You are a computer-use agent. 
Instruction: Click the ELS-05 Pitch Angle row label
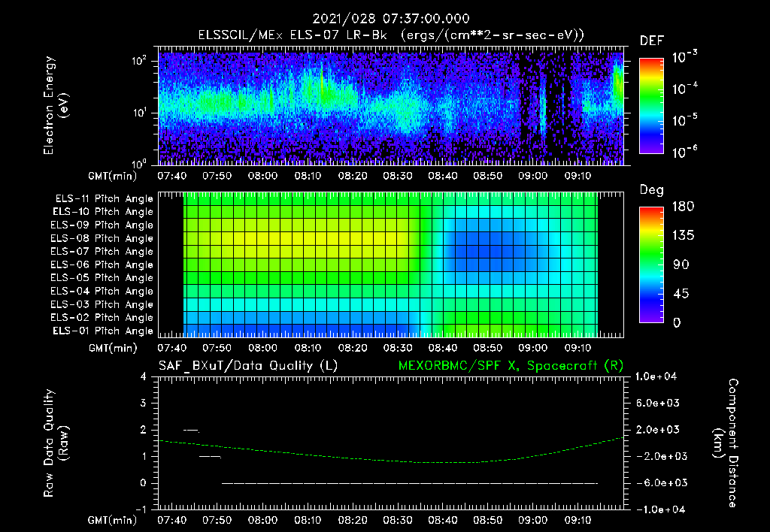[102, 278]
